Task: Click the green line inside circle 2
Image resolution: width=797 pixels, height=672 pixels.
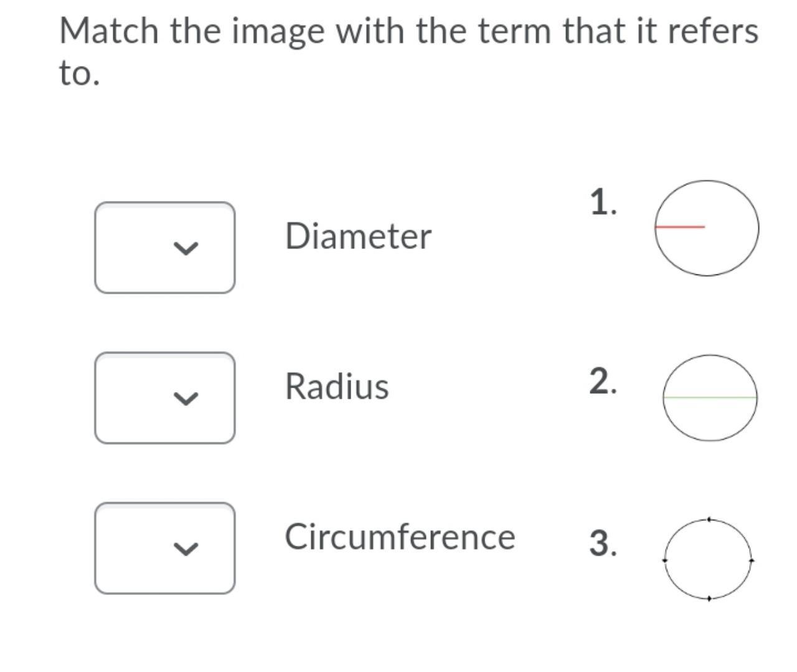Action: 710,397
